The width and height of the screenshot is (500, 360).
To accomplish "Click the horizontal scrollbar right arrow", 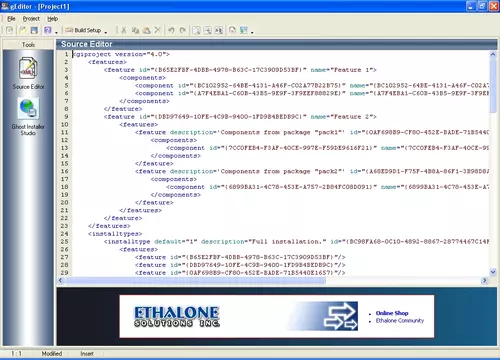I will pyautogui.click(x=484, y=281).
